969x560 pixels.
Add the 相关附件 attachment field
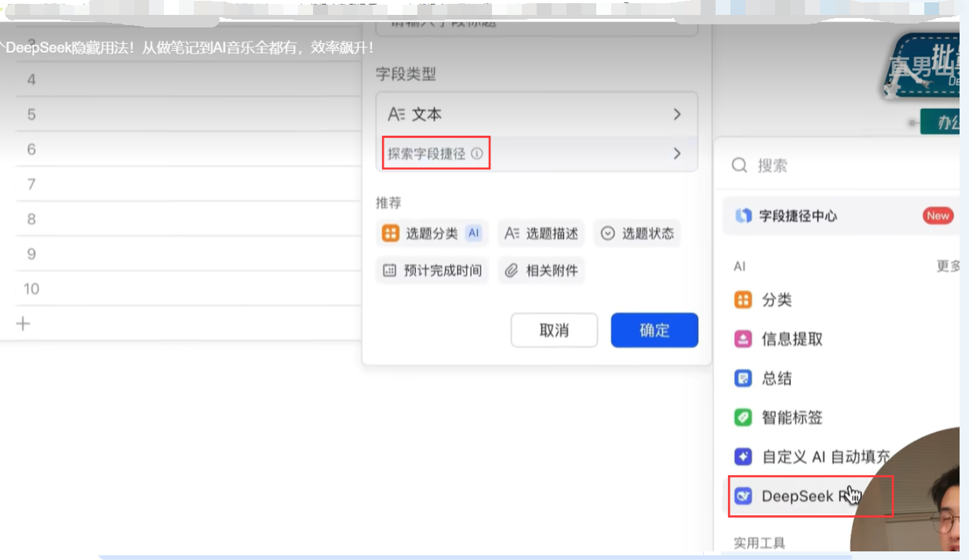pyautogui.click(x=541, y=271)
